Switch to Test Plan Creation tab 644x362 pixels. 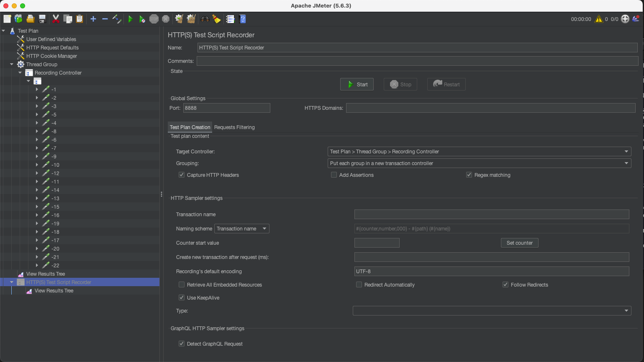190,127
